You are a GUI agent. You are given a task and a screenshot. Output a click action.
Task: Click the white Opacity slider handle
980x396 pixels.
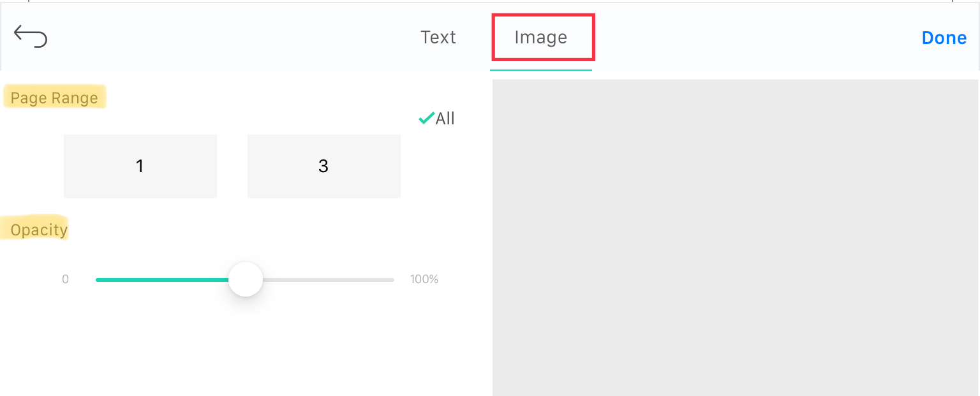(x=246, y=279)
